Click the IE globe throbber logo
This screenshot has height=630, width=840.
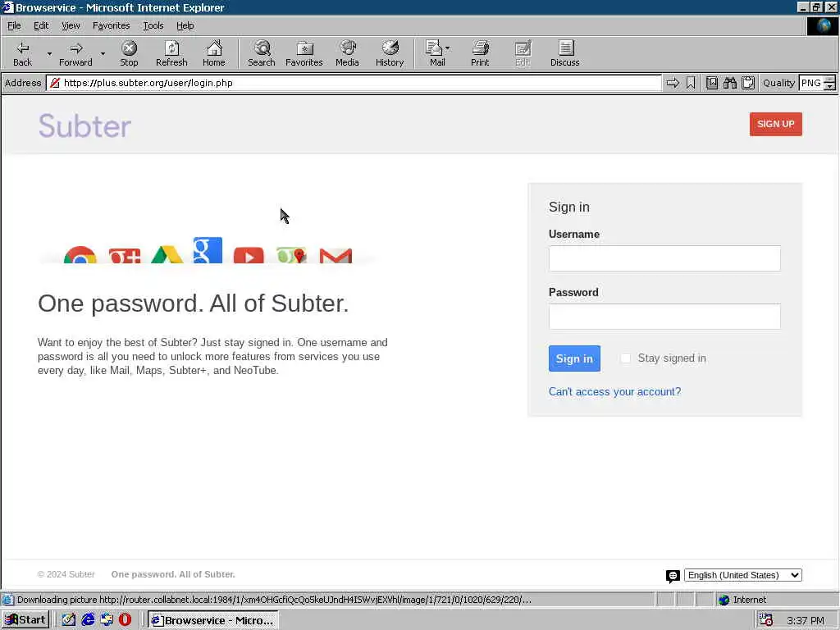[823, 25]
